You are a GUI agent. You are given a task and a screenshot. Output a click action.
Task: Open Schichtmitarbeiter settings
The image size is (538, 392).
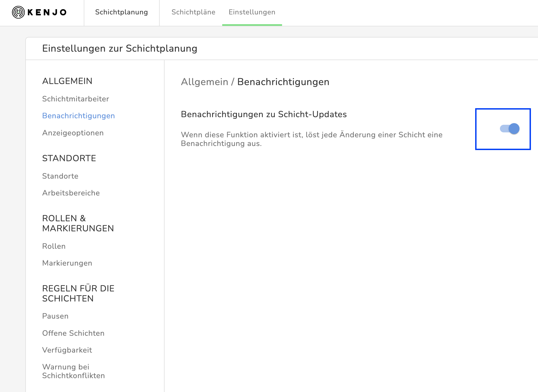75,99
